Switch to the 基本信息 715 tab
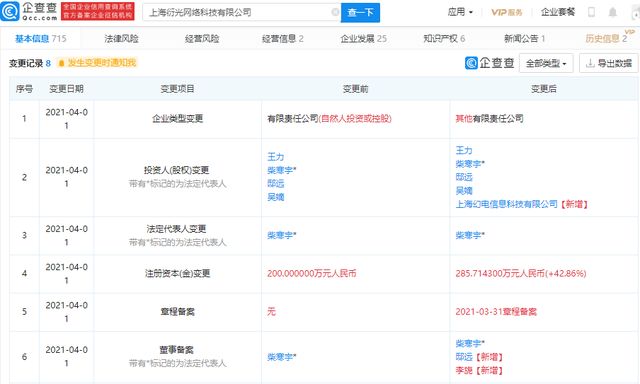The height and width of the screenshot is (384, 640). click(x=41, y=39)
